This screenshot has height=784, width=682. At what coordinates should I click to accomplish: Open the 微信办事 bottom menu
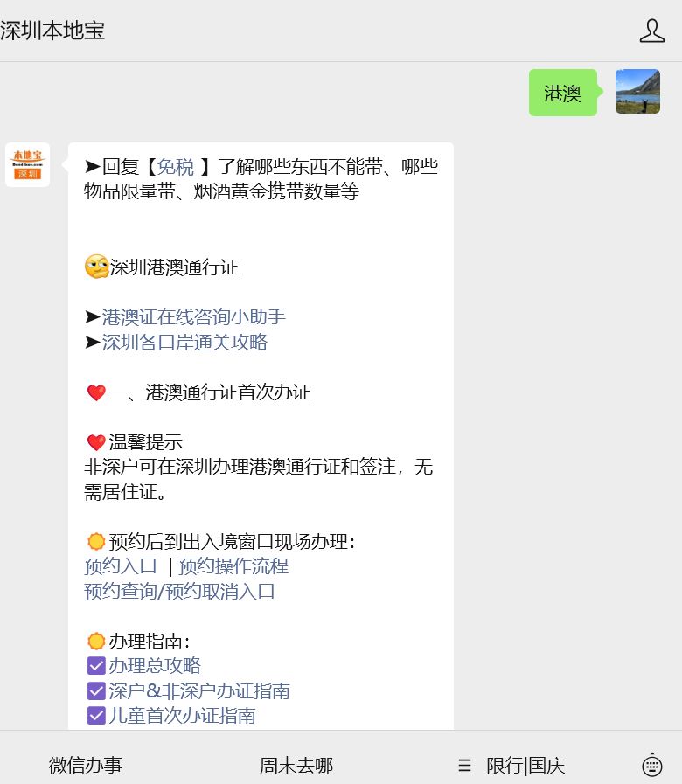click(86, 766)
